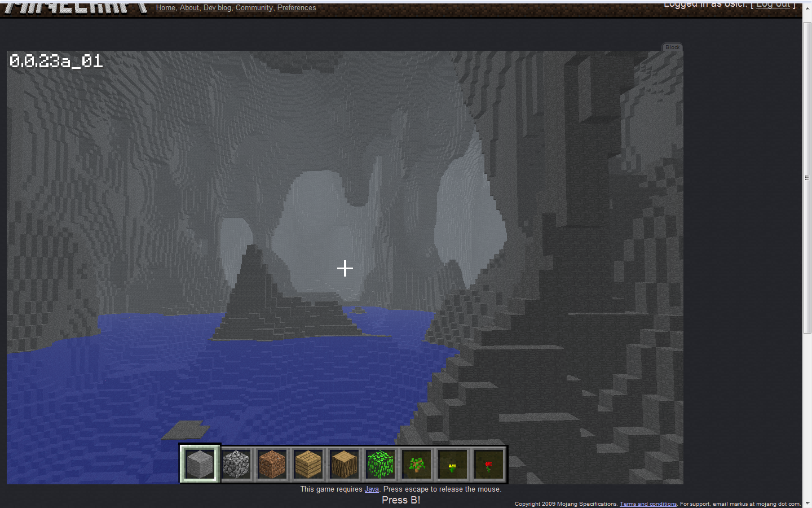Click the 'Copyright 2009 Mojang Specifications' text
This screenshot has height=508, width=812.
click(x=566, y=504)
